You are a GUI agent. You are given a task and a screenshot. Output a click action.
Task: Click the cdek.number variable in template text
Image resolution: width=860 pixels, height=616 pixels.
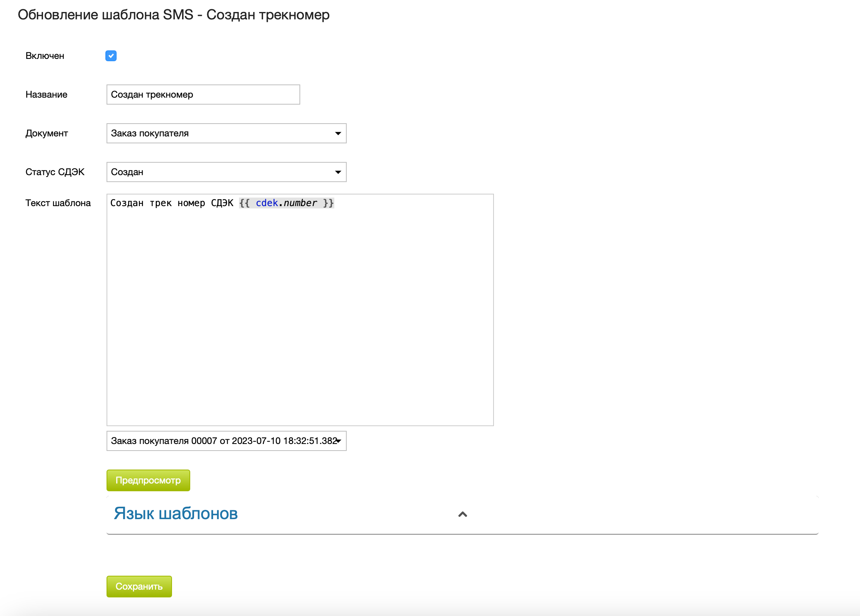286,203
